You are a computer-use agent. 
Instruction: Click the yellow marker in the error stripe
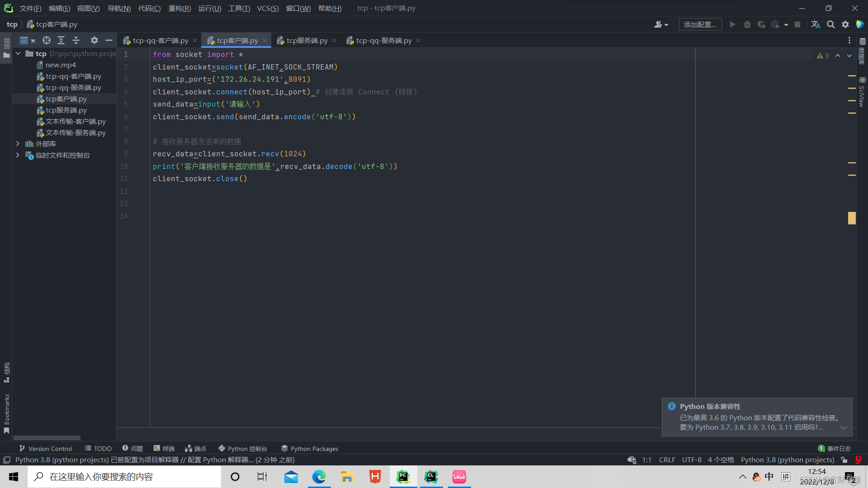click(852, 218)
